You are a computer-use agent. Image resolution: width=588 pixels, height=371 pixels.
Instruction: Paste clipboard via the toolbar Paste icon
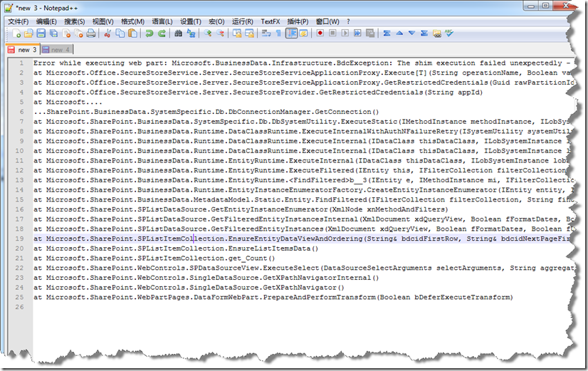(132, 33)
